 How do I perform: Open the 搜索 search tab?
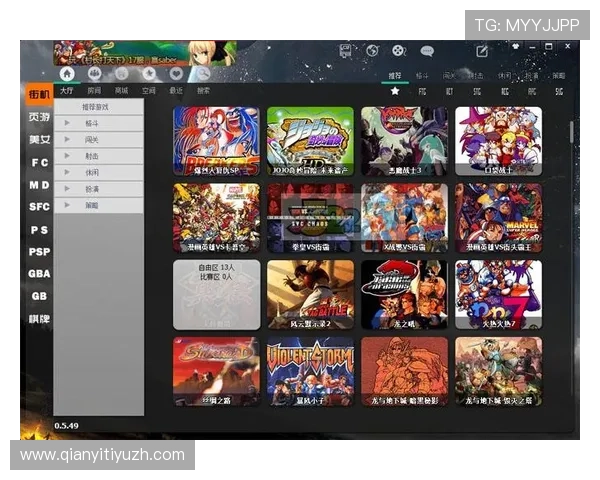click(x=203, y=90)
